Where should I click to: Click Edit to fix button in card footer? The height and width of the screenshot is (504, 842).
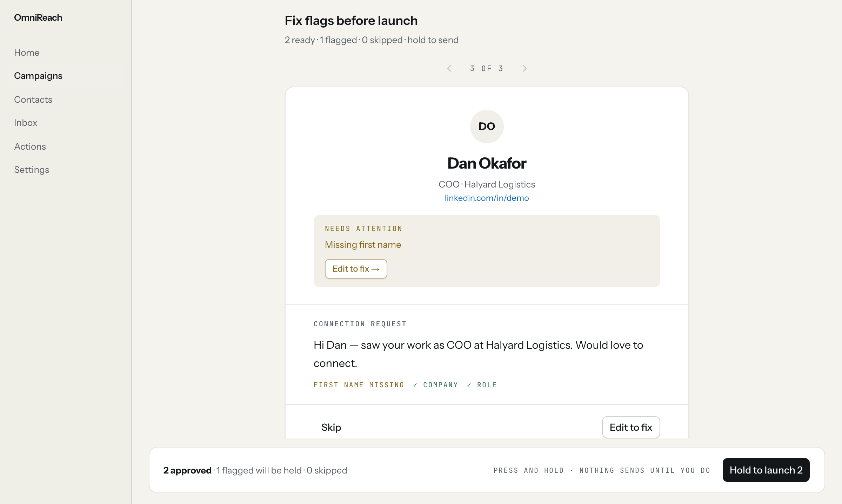click(x=631, y=427)
